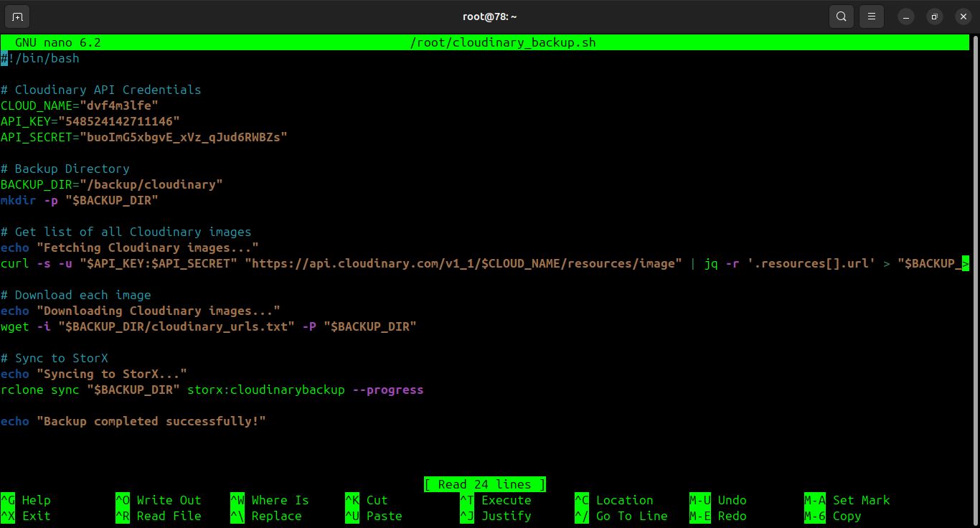Click the echo "Syncing to StorX..." line
Image resolution: width=980 pixels, height=528 pixels.
pyautogui.click(x=94, y=374)
